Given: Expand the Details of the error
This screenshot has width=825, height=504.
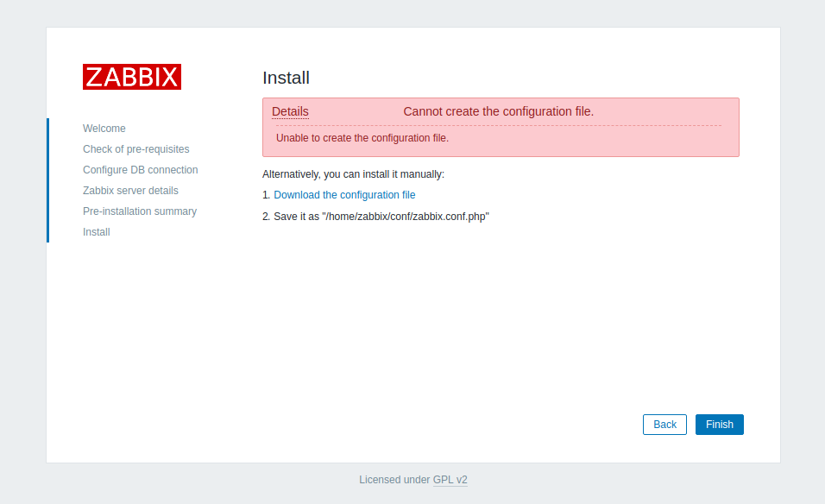Looking at the screenshot, I should point(289,111).
